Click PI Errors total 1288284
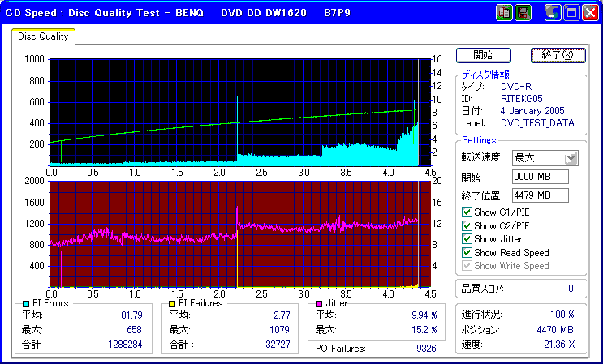603x364 pixels. [x=125, y=345]
